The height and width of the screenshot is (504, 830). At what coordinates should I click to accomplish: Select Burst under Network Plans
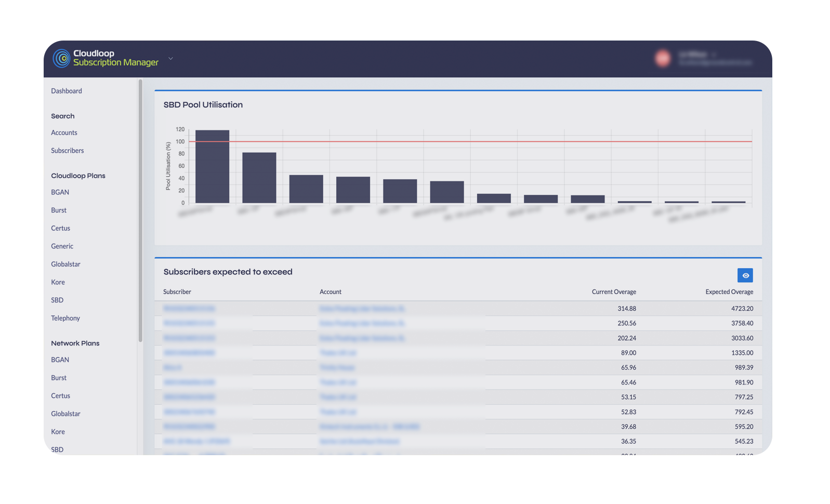coord(59,378)
